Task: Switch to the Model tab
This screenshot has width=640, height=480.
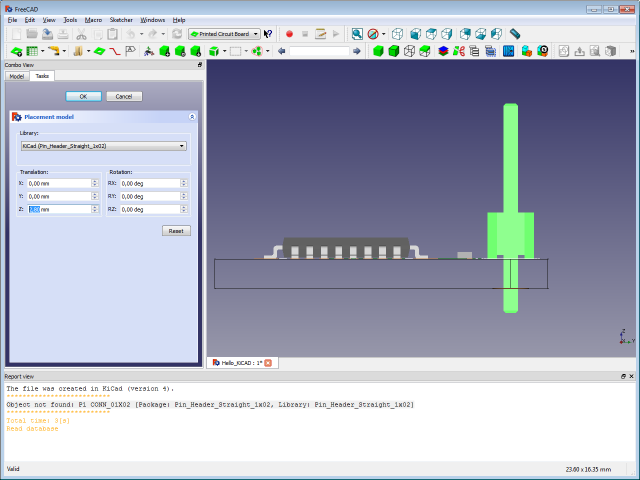Action: 17,76
